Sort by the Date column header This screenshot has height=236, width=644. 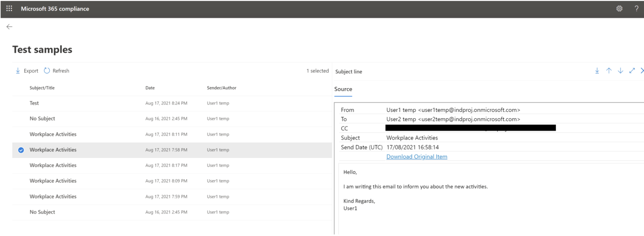[150, 88]
